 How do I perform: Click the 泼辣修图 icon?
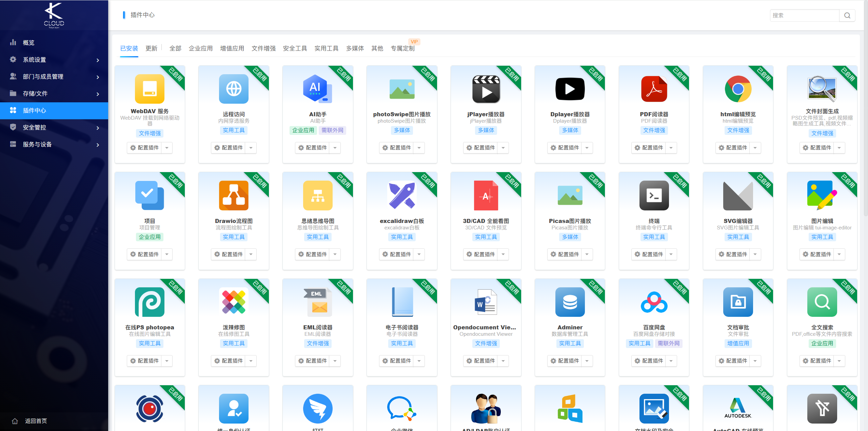pos(234,302)
